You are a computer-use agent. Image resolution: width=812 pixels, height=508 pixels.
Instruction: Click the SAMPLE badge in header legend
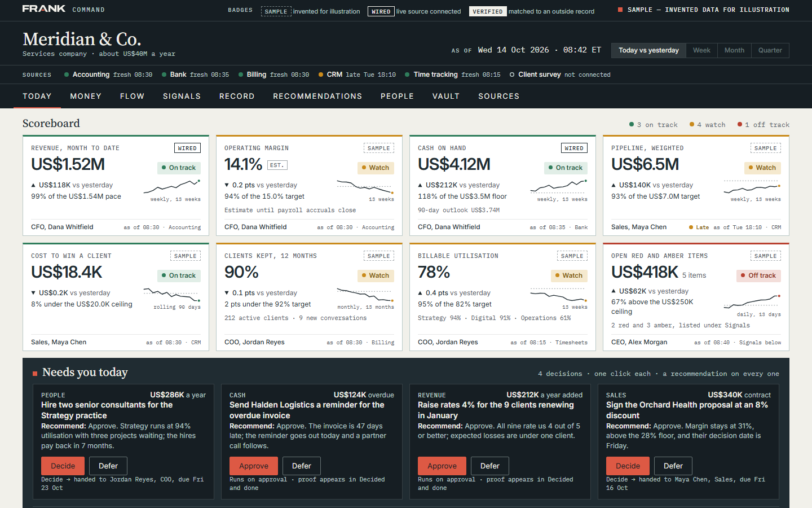click(276, 11)
